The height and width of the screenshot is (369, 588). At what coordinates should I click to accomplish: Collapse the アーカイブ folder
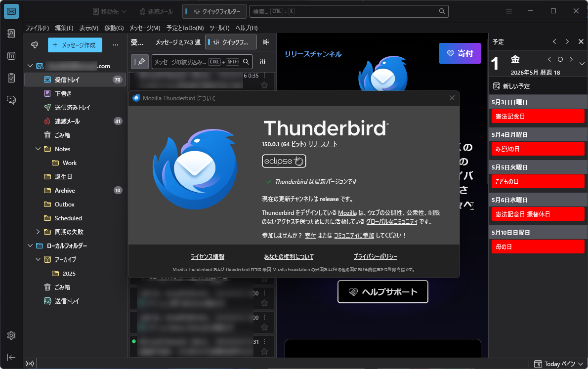38,259
